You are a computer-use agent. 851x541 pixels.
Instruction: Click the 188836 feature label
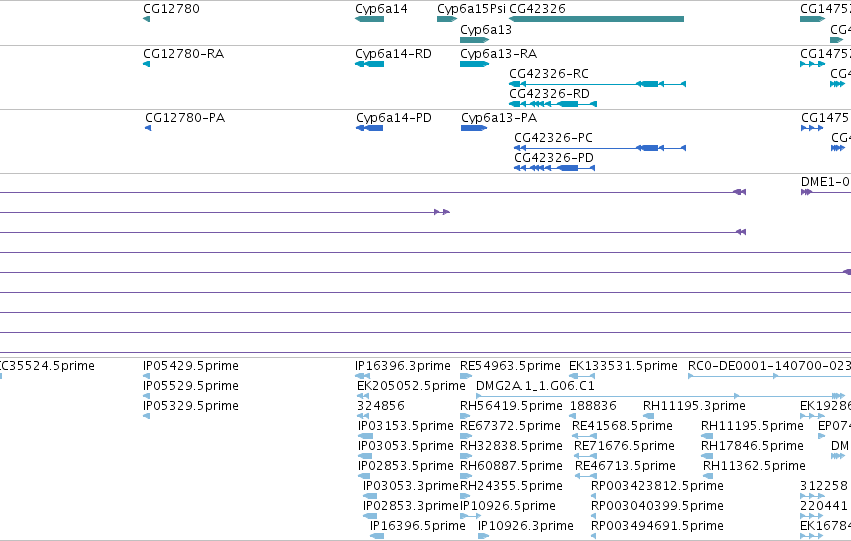(593, 406)
